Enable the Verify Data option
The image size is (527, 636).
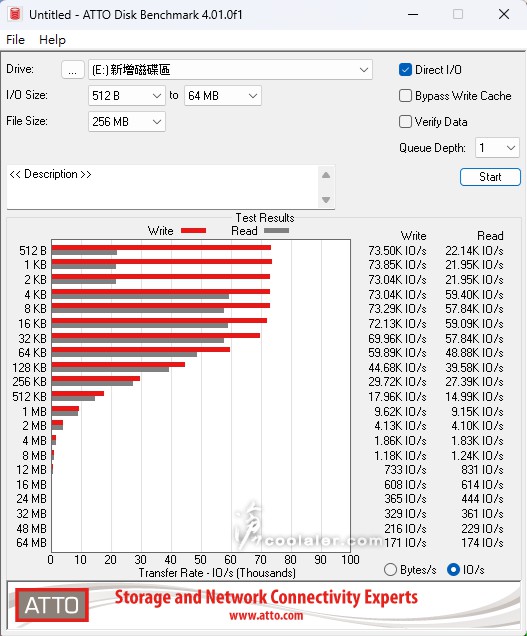click(x=405, y=122)
